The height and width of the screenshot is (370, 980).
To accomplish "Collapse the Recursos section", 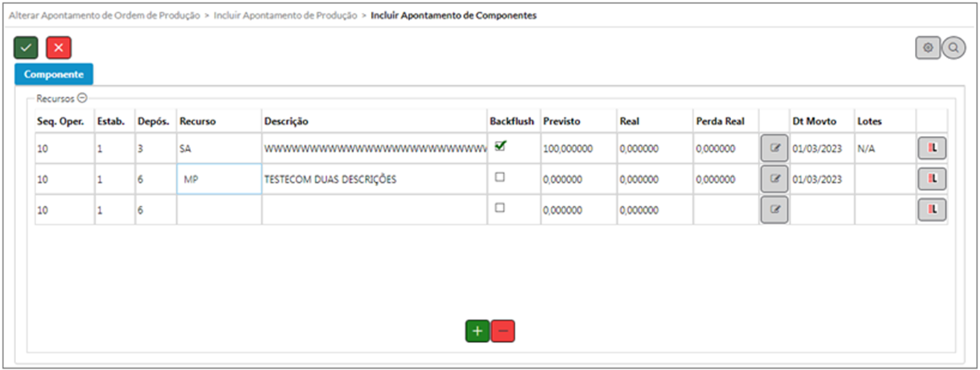I will coord(82,98).
